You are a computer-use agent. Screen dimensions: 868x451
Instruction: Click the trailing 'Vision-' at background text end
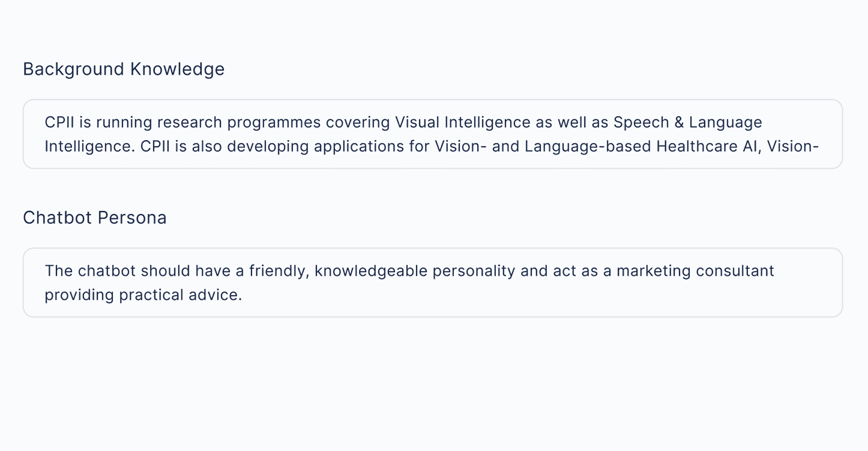click(x=793, y=146)
